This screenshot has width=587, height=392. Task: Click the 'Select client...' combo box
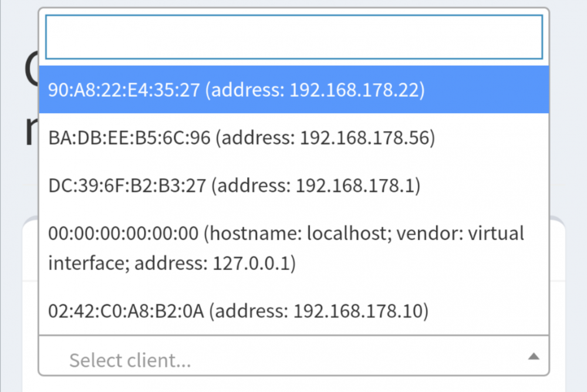click(294, 356)
